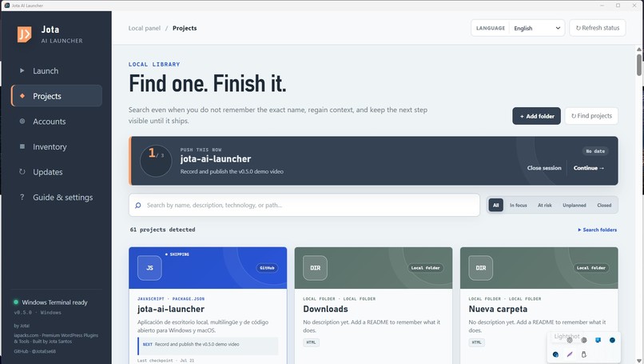The image size is (644, 364).
Task: Click the vertical scrollbar thumb
Action: coord(639,64)
